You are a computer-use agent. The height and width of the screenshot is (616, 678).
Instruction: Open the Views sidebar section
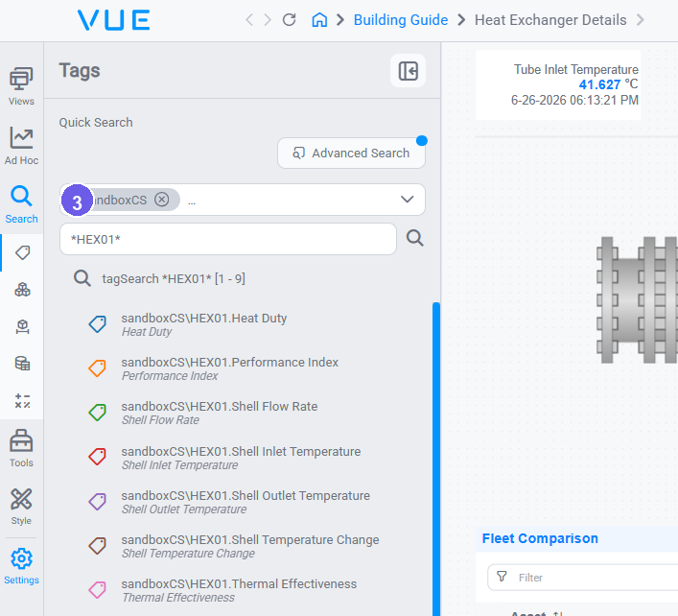[21, 86]
